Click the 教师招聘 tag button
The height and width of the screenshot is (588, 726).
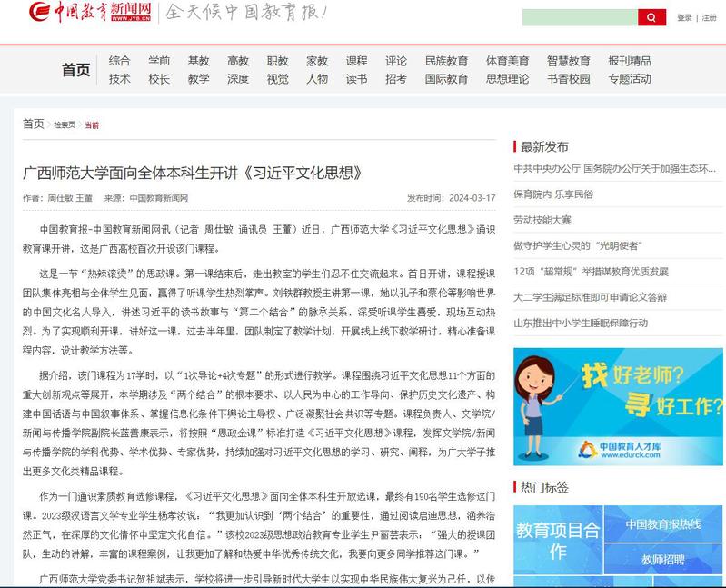663,560
